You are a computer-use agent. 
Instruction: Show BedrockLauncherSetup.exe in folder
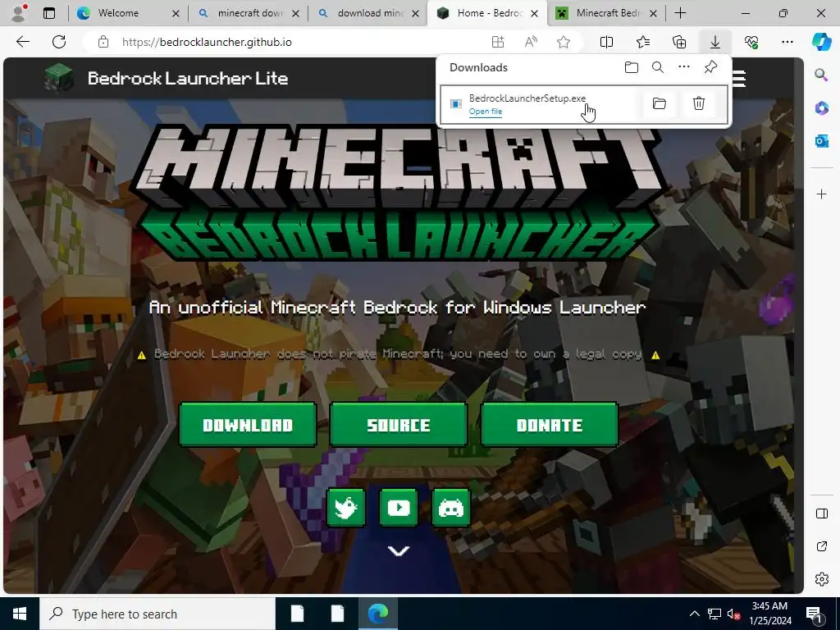coord(659,103)
